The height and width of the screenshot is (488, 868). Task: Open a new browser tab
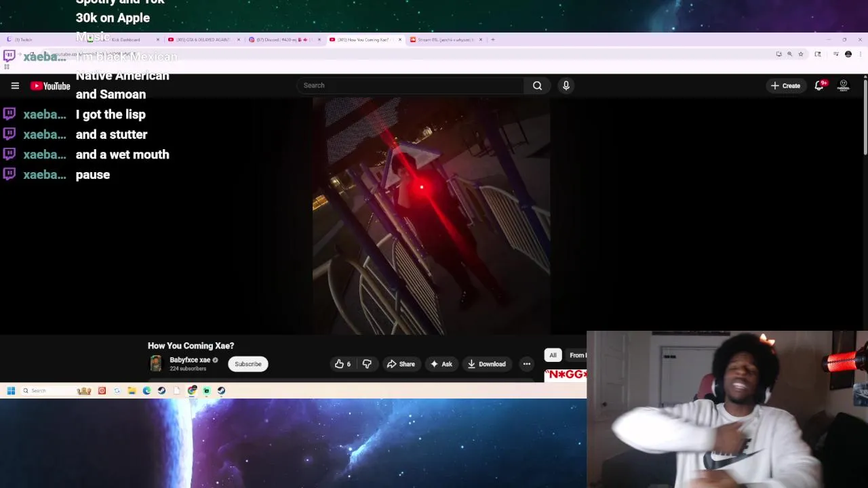[493, 39]
